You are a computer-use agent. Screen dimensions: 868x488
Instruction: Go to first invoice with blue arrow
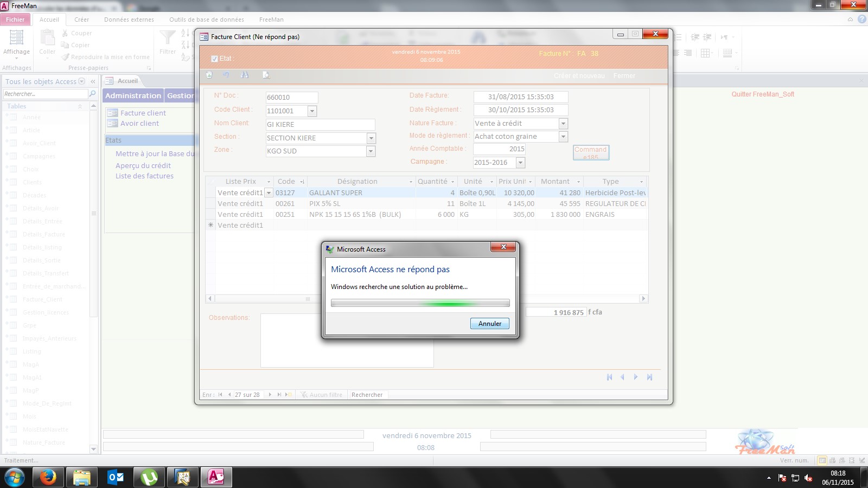point(609,377)
